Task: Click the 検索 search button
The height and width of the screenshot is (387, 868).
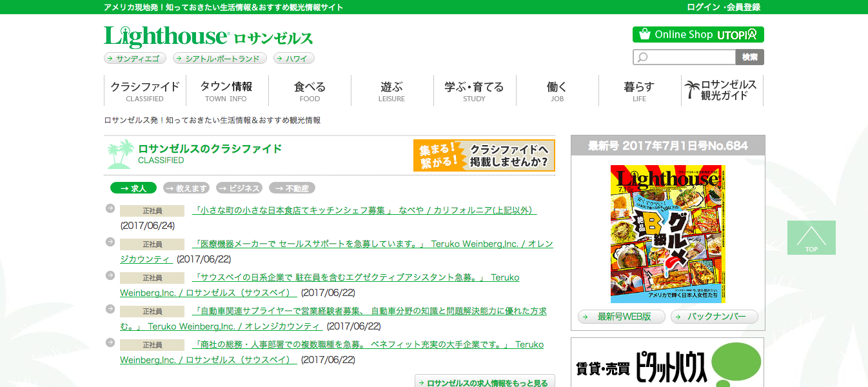Action: tap(750, 57)
